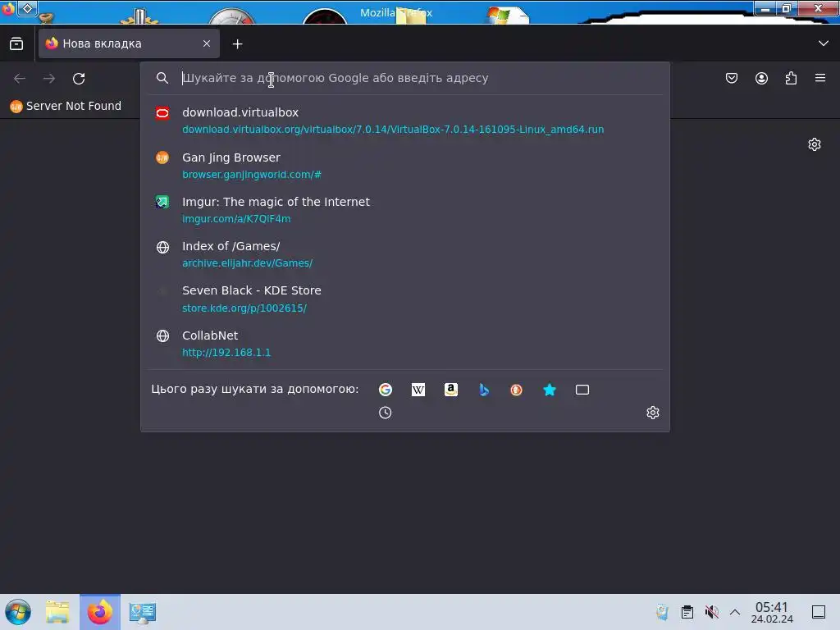Open the Start menu orb
840x630 pixels.
[x=18, y=612]
